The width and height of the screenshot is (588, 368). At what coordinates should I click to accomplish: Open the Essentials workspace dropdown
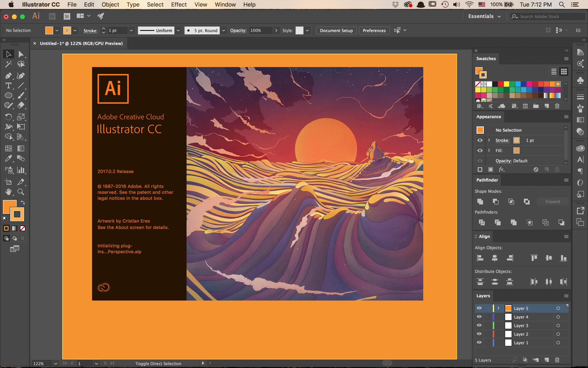click(485, 16)
